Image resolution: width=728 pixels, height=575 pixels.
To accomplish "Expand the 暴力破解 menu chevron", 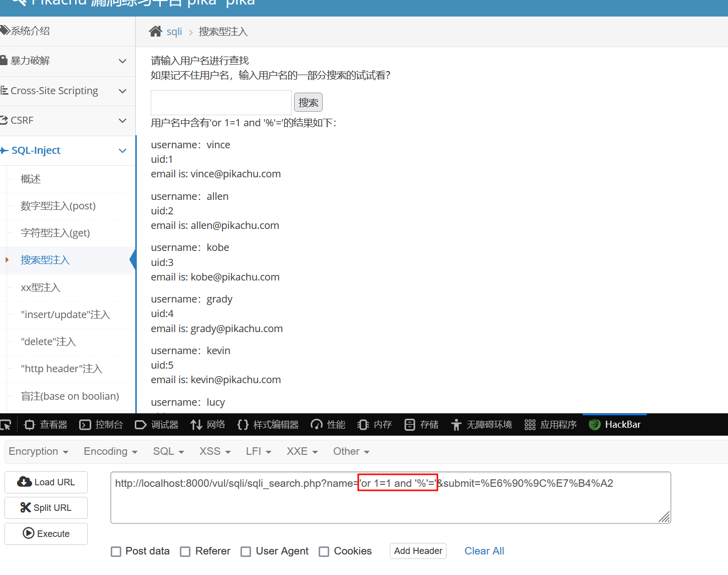I will (122, 61).
